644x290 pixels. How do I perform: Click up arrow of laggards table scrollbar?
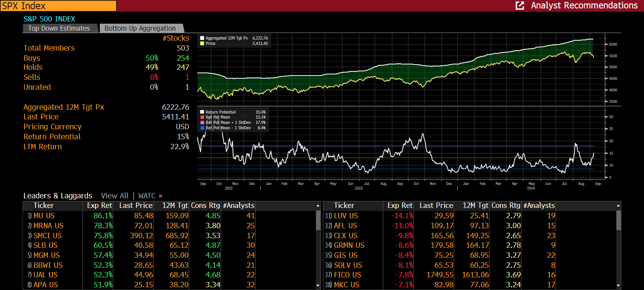pyautogui.click(x=618, y=206)
